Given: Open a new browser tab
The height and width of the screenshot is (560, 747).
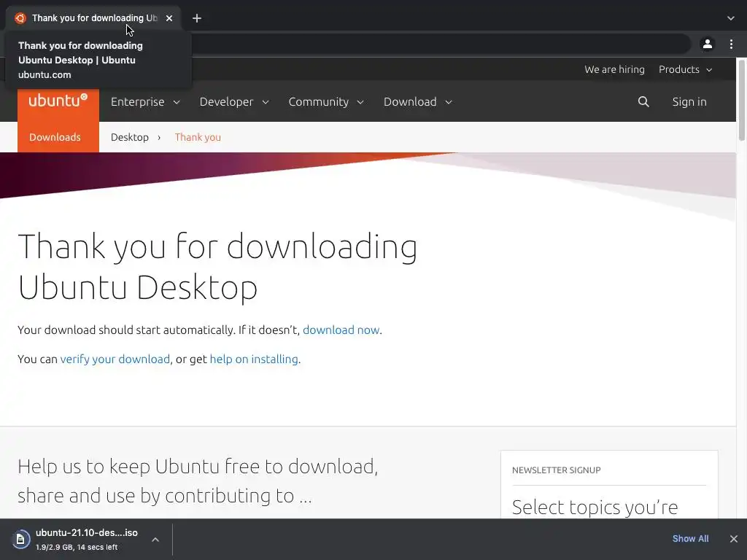Looking at the screenshot, I should point(197,18).
